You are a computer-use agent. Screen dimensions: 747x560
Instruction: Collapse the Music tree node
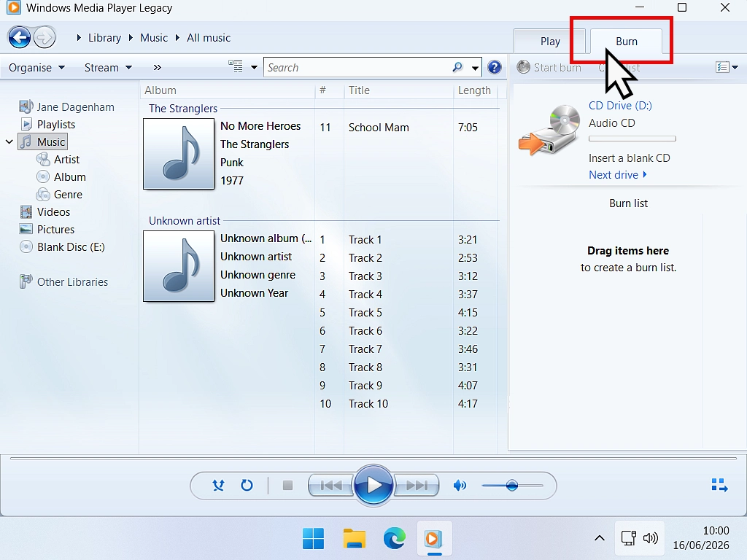pos(9,141)
